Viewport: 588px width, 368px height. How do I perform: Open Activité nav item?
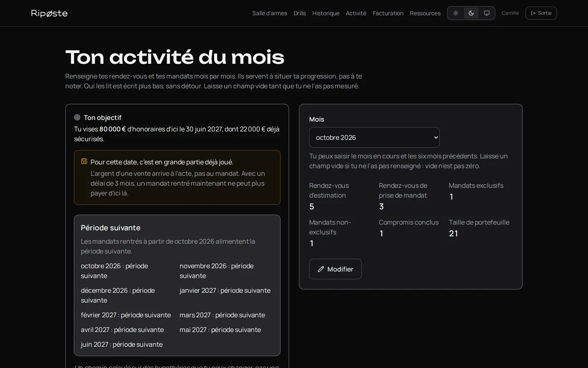click(x=356, y=13)
